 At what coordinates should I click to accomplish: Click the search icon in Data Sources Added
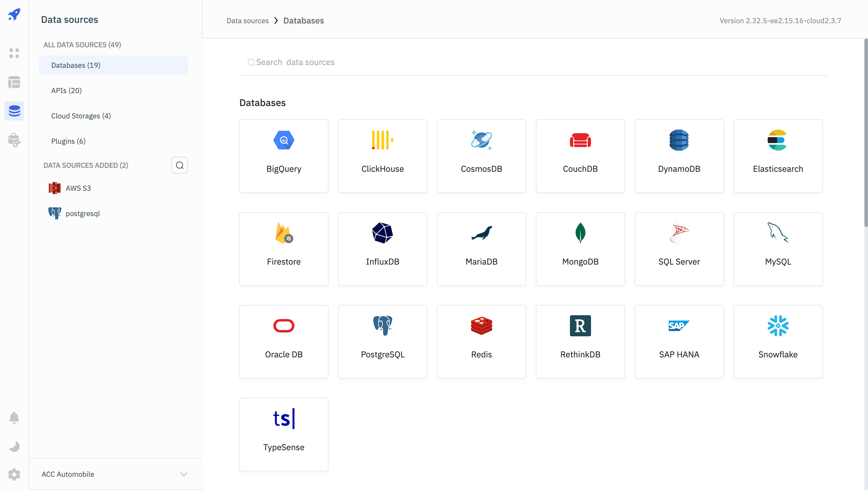click(179, 165)
